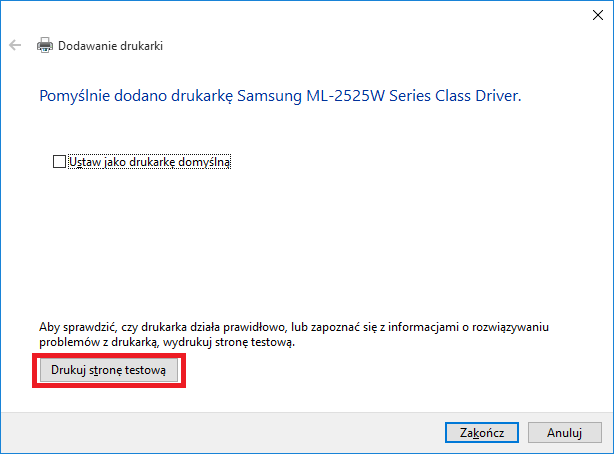The image size is (614, 454).
Task: Click the gray footer bar left of Zakończ
Action: click(x=219, y=432)
